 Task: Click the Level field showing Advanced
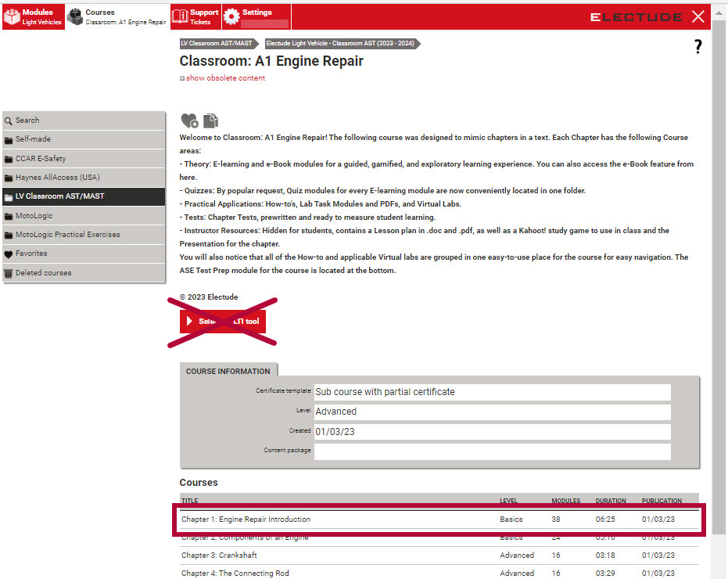click(x=492, y=412)
